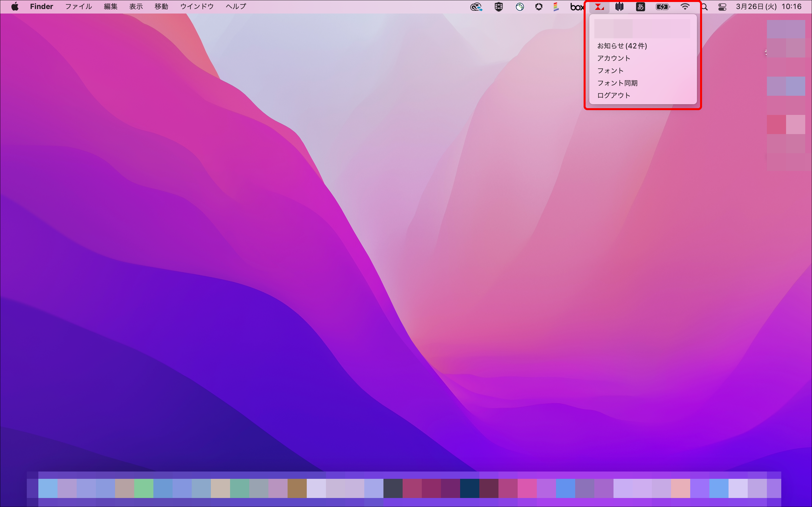Click the vertical bars icon beside Morisawa
Image resolution: width=812 pixels, height=507 pixels.
(619, 7)
